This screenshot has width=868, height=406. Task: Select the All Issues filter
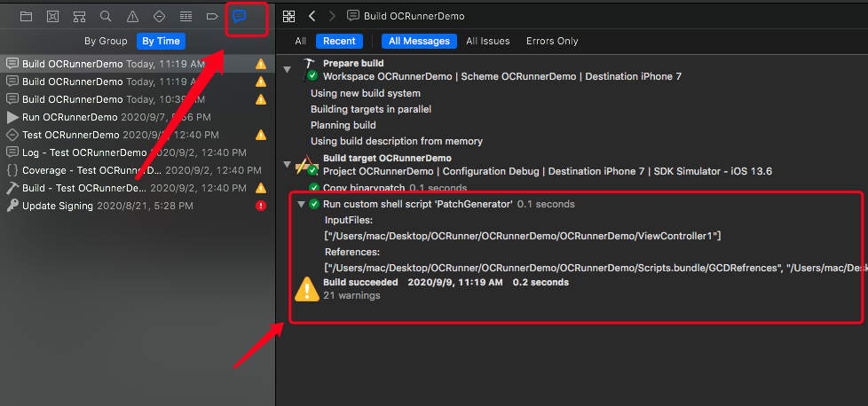point(488,41)
